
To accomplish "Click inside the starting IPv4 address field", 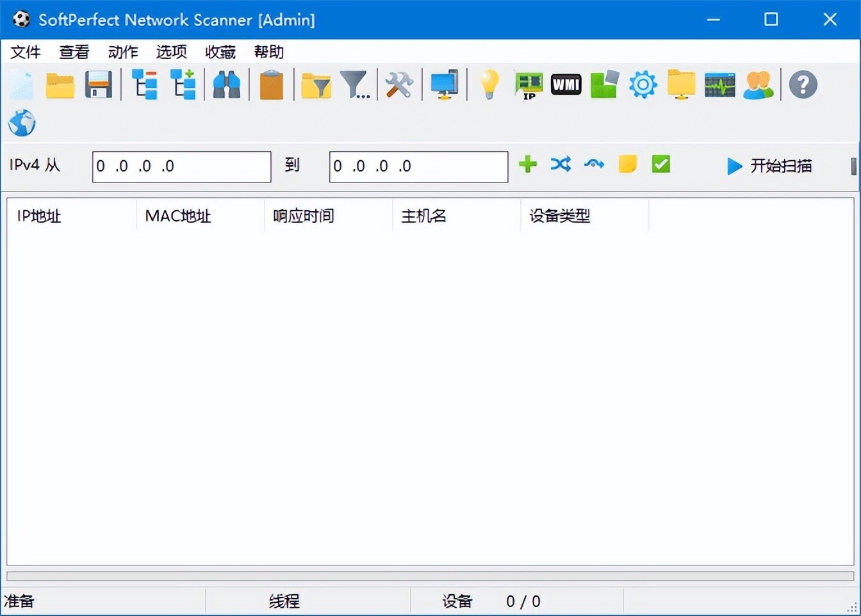I will (x=181, y=166).
